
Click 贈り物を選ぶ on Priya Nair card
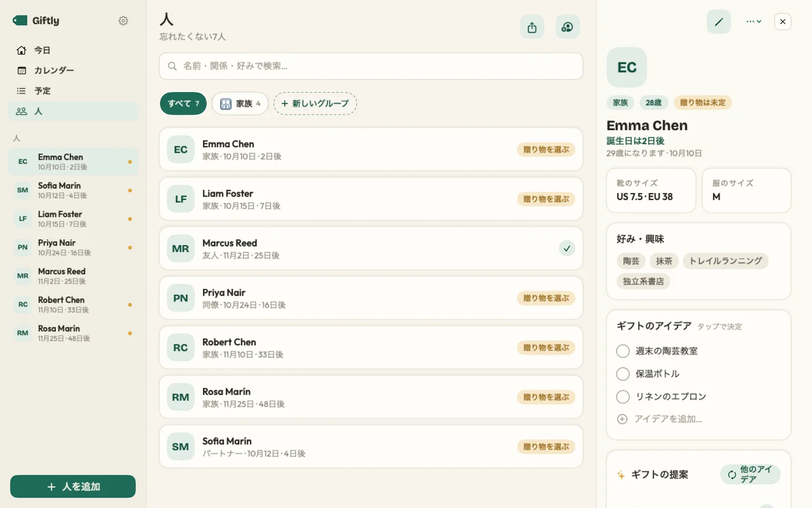pos(546,298)
